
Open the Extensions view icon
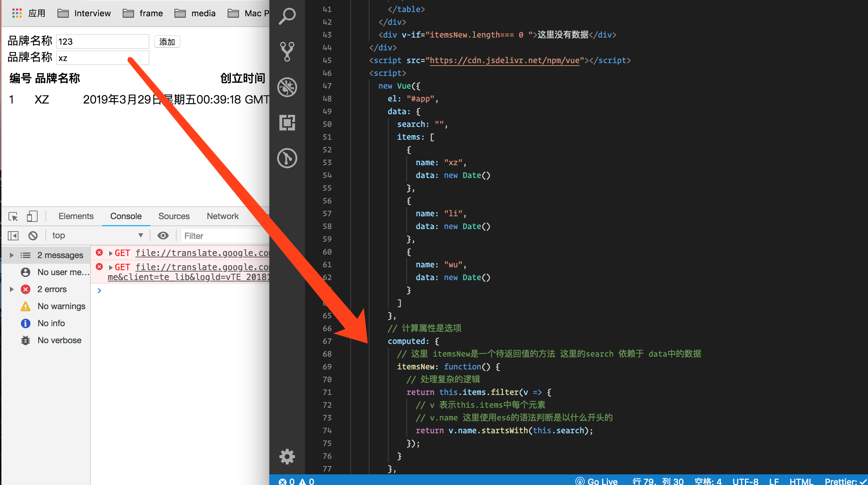[287, 123]
